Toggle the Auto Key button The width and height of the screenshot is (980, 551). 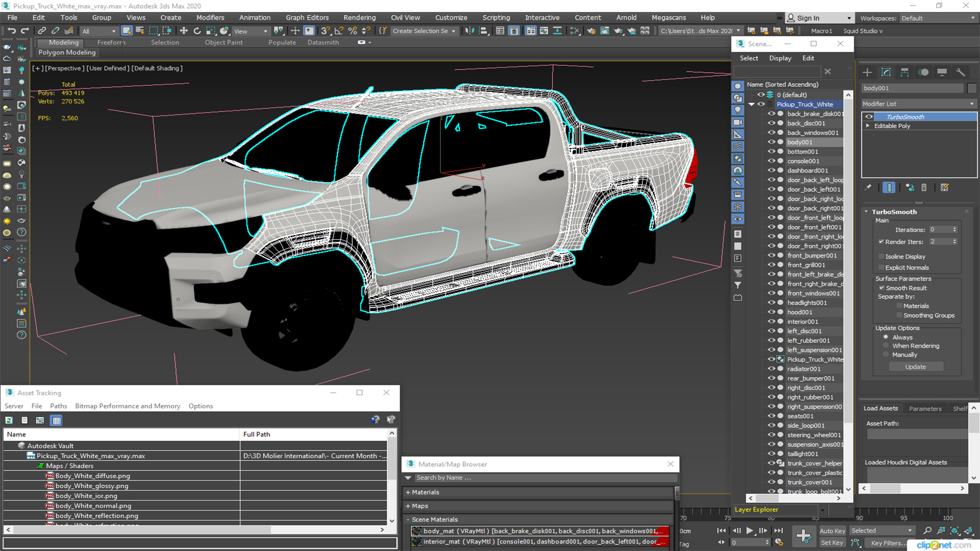[x=832, y=531]
